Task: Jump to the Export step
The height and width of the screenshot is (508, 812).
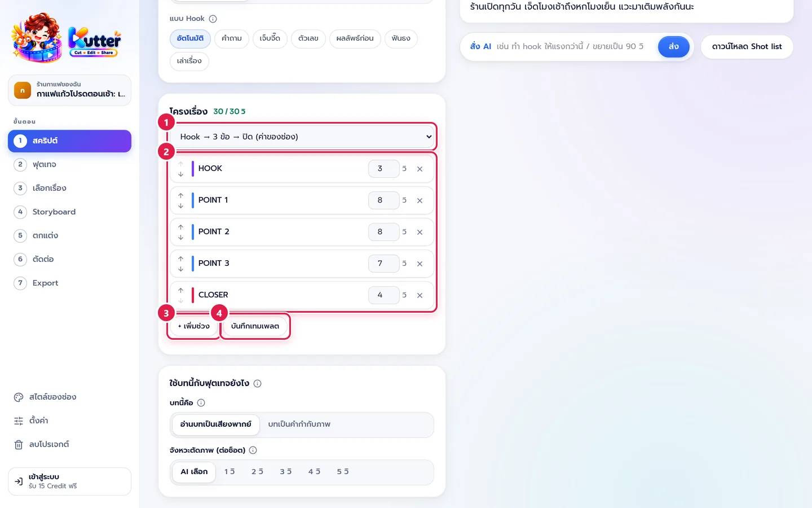Action: coord(69,283)
